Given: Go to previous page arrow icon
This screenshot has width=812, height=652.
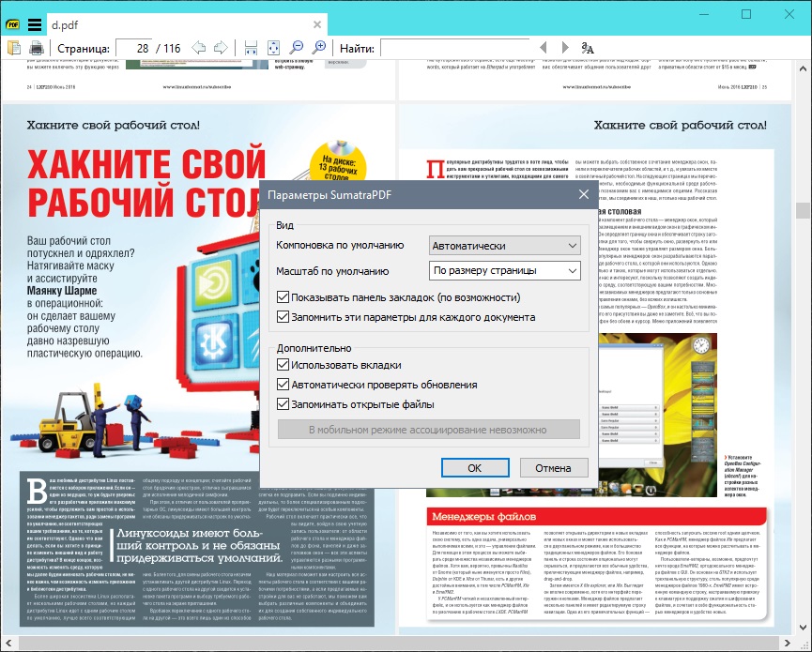Looking at the screenshot, I should click(198, 48).
